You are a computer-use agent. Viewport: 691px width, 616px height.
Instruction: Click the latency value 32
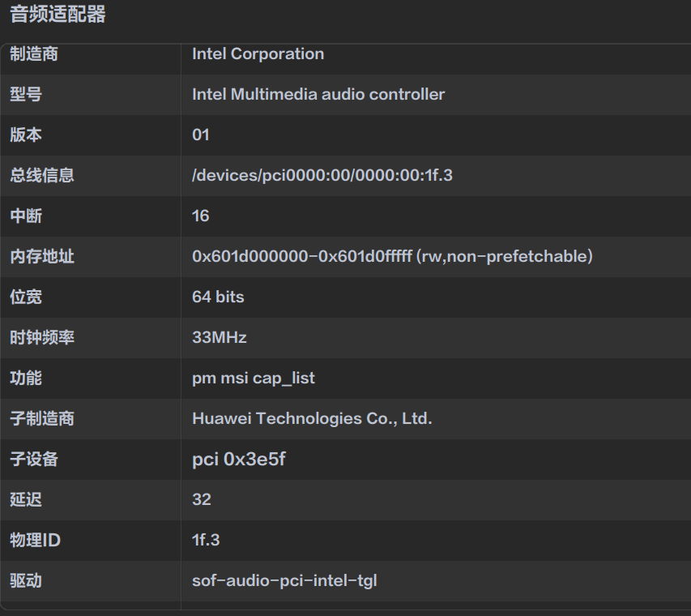click(x=202, y=500)
